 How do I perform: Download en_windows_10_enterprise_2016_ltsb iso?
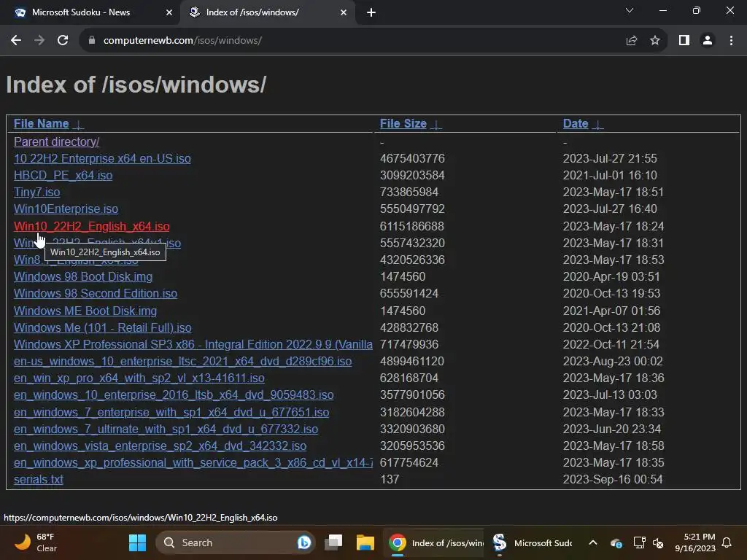pos(174,394)
